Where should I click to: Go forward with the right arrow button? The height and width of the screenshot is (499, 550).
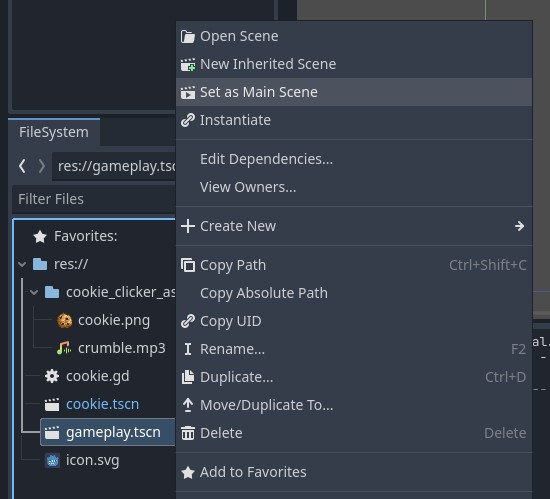[41, 166]
